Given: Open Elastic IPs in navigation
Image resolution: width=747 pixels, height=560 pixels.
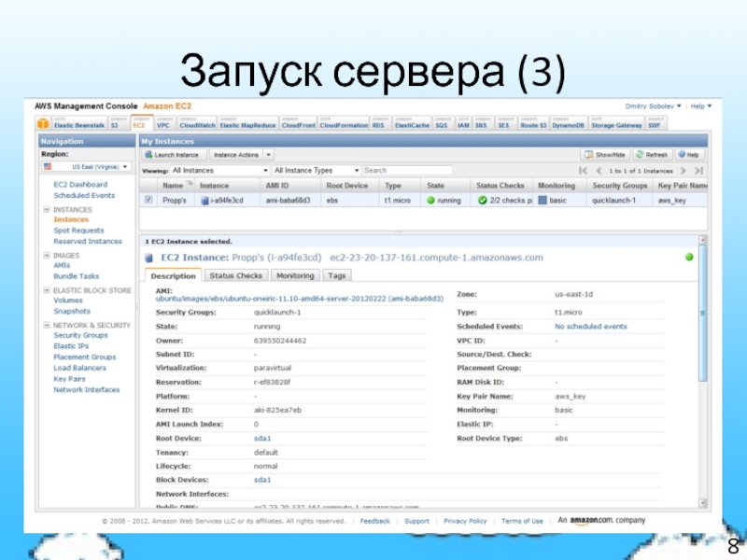Looking at the screenshot, I should (x=71, y=346).
